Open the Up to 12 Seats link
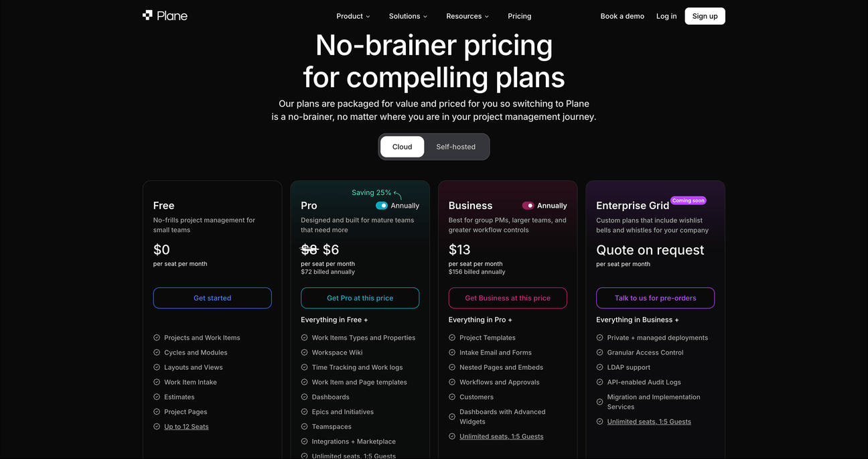The width and height of the screenshot is (868, 459). (x=186, y=427)
